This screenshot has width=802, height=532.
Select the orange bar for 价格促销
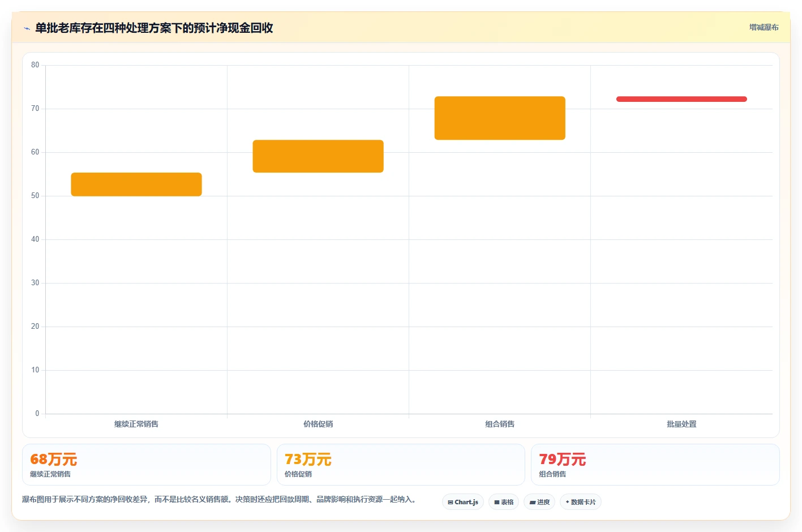[x=318, y=156]
